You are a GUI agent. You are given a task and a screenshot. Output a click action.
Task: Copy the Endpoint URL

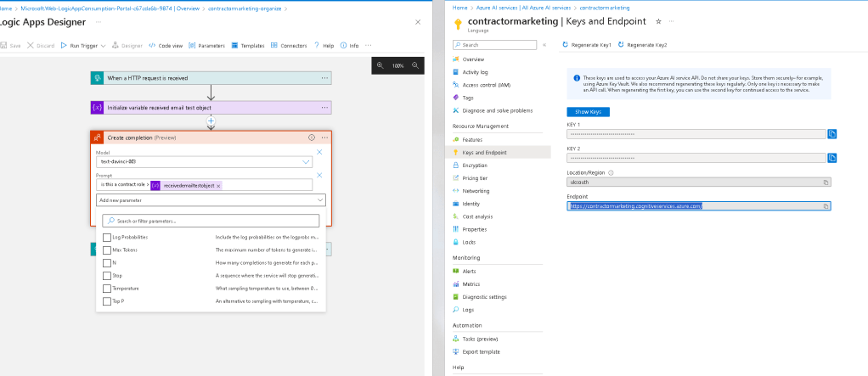pyautogui.click(x=826, y=206)
